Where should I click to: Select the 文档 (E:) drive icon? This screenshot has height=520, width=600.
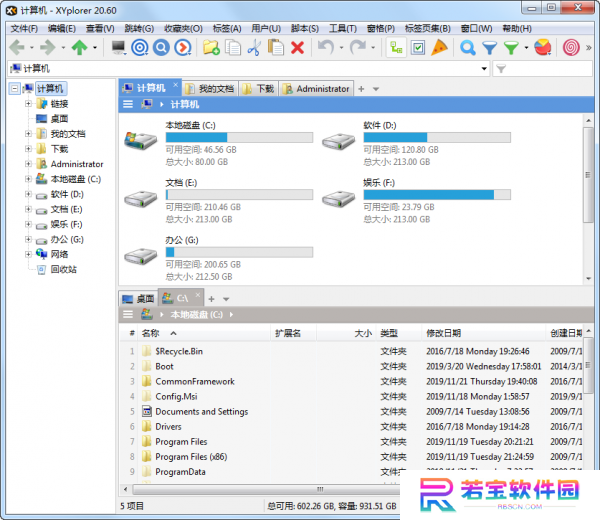click(141, 198)
